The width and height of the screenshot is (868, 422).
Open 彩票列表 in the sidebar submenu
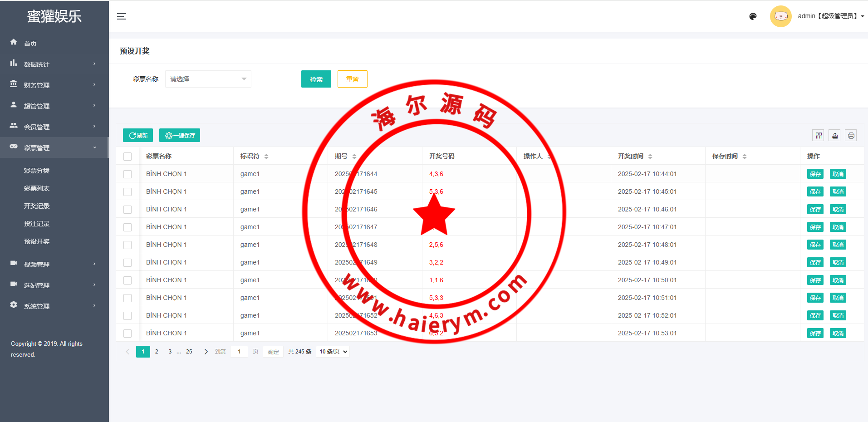click(37, 188)
